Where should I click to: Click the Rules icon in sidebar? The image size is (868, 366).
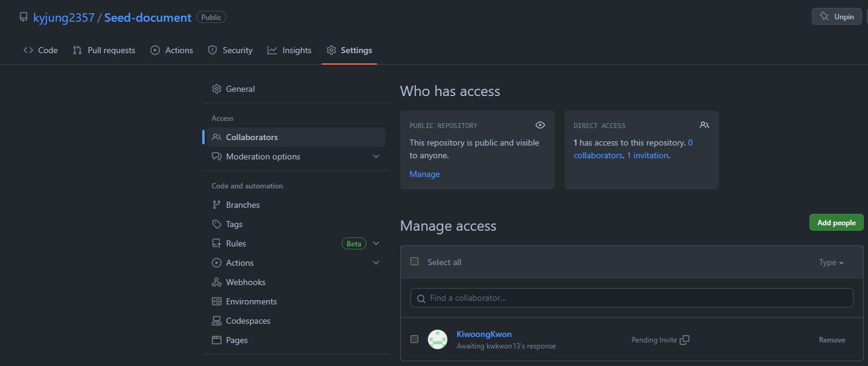(217, 243)
